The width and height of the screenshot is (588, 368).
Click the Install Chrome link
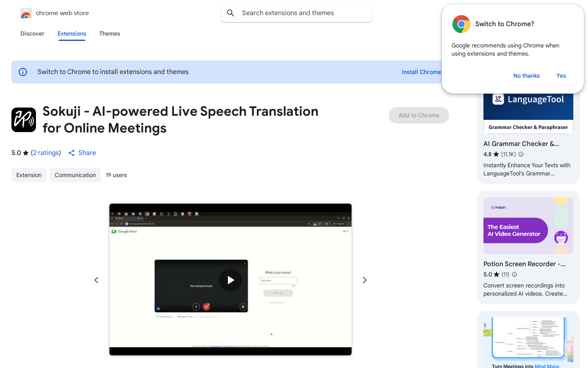click(421, 72)
